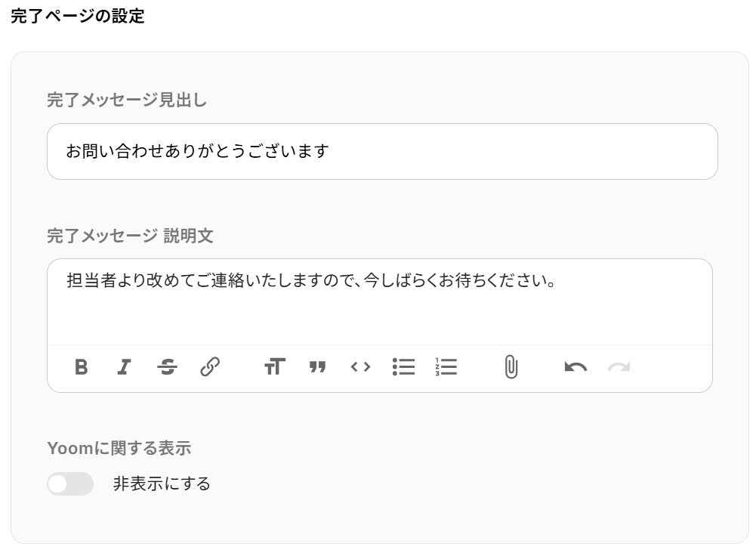The width and height of the screenshot is (756, 553).
Task: Click the Yoomに関する表示 section label
Action: point(119,448)
